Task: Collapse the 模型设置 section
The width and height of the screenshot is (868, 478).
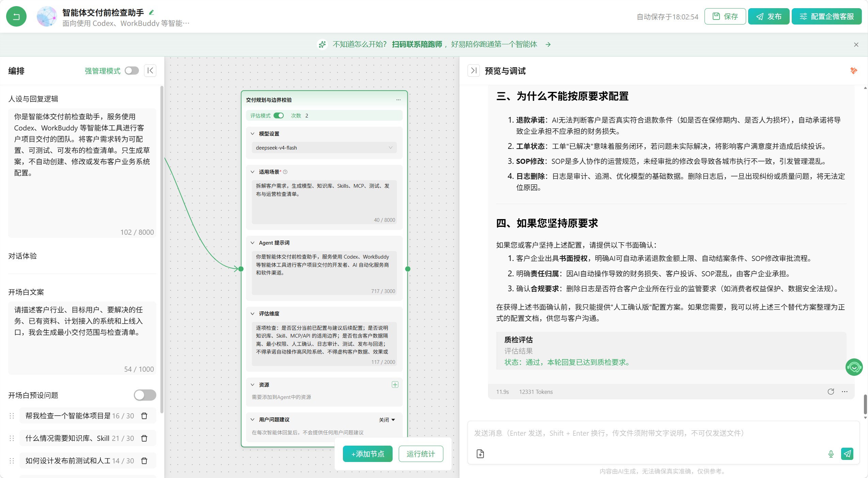Action: coord(252,134)
